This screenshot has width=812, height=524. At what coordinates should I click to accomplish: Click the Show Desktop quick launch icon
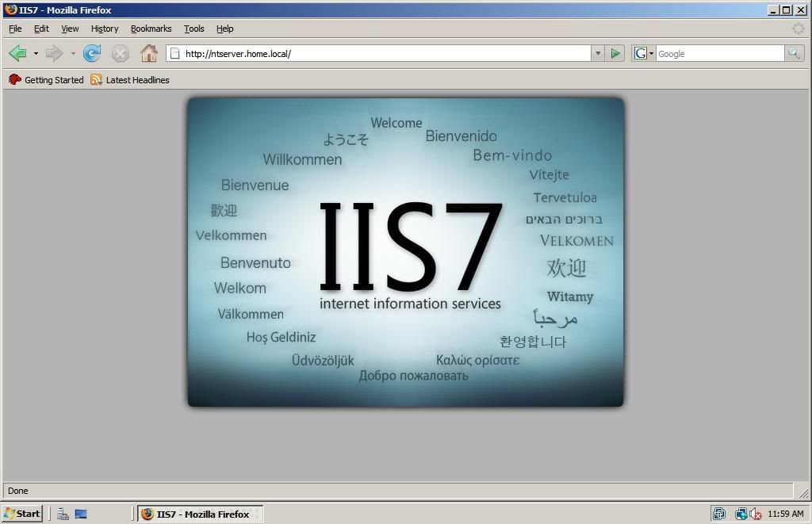[81, 514]
